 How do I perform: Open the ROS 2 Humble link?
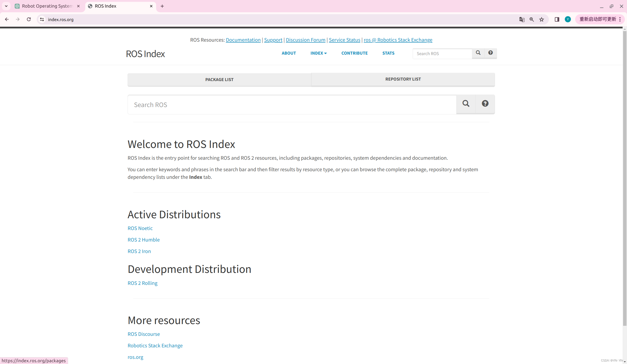[144, 240]
